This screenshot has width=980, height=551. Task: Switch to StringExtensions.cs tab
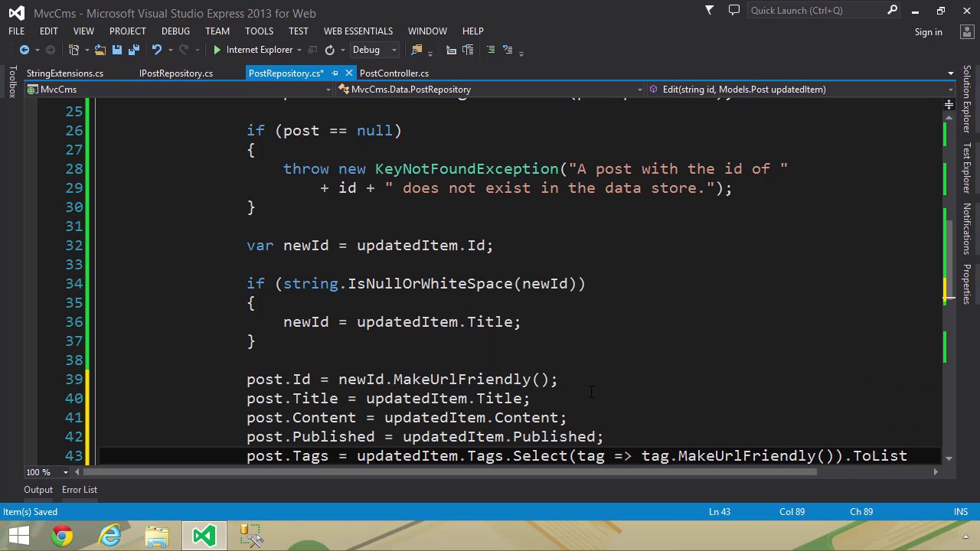[x=65, y=73]
